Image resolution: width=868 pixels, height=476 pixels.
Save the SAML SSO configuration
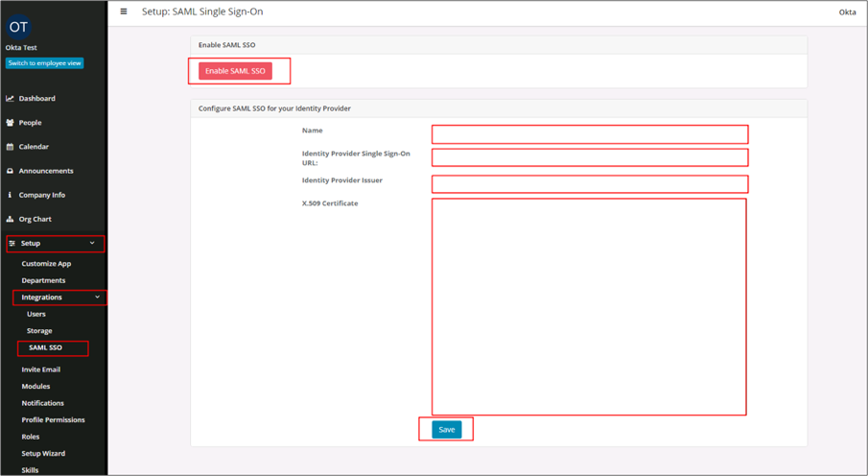point(446,429)
